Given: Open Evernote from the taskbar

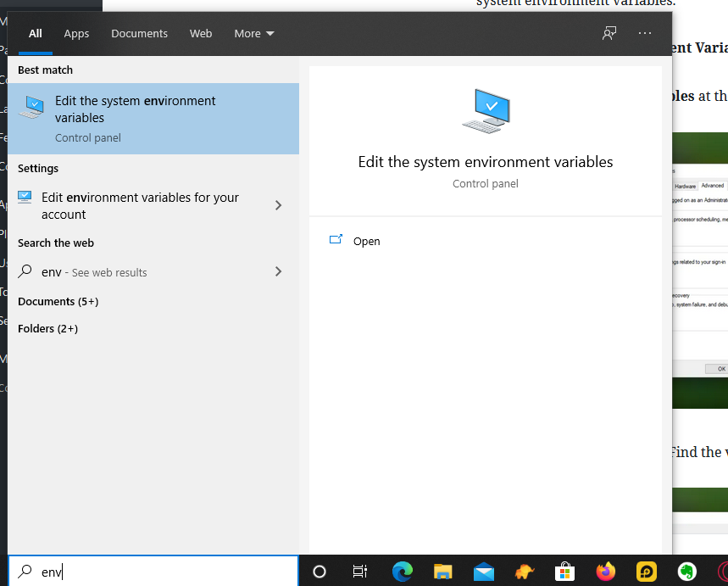Looking at the screenshot, I should (686, 572).
